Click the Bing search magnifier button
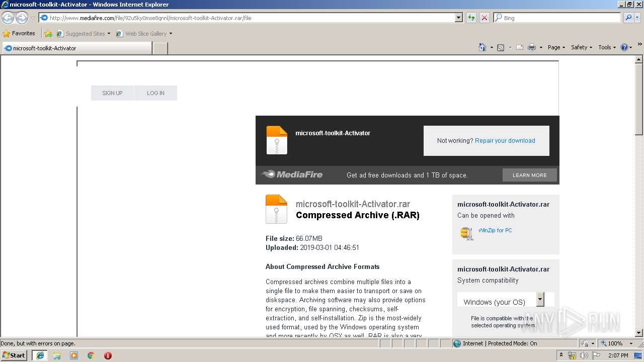Screen dimensions: 644x362 [628, 18]
